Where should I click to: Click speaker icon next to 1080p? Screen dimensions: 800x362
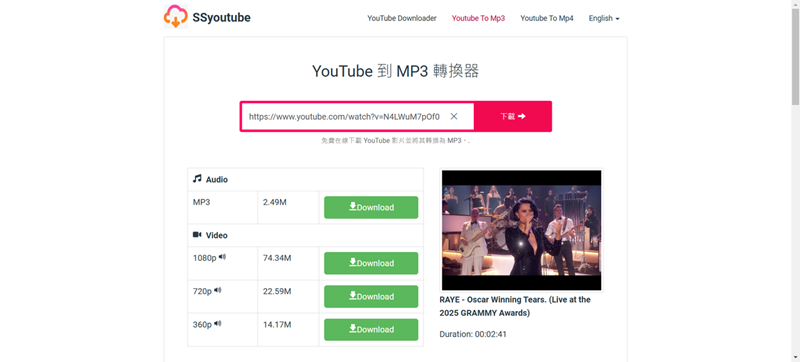pyautogui.click(x=222, y=257)
